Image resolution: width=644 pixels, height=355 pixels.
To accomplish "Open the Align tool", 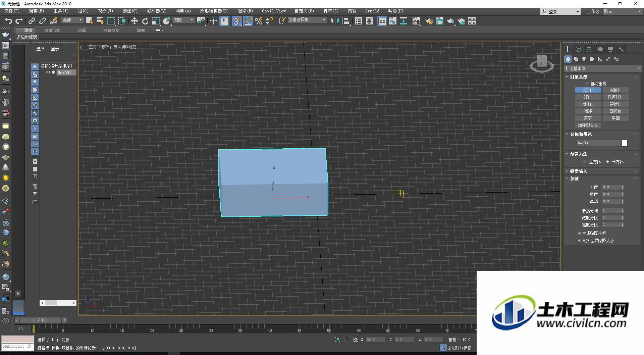I will click(x=346, y=21).
